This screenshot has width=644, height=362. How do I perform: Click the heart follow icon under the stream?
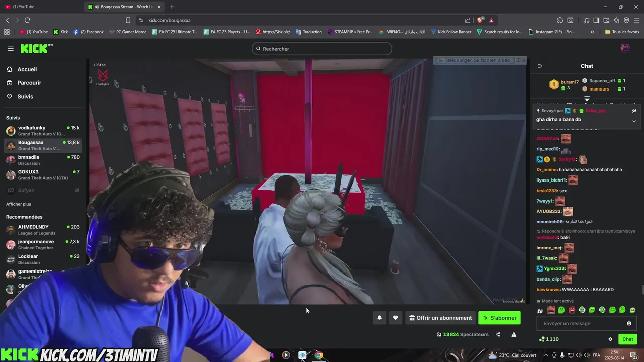396,318
